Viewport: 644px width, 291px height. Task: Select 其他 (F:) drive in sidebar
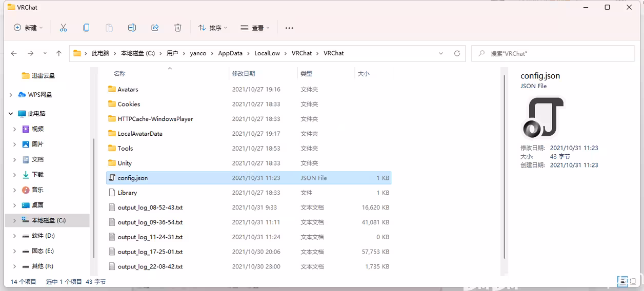43,266
